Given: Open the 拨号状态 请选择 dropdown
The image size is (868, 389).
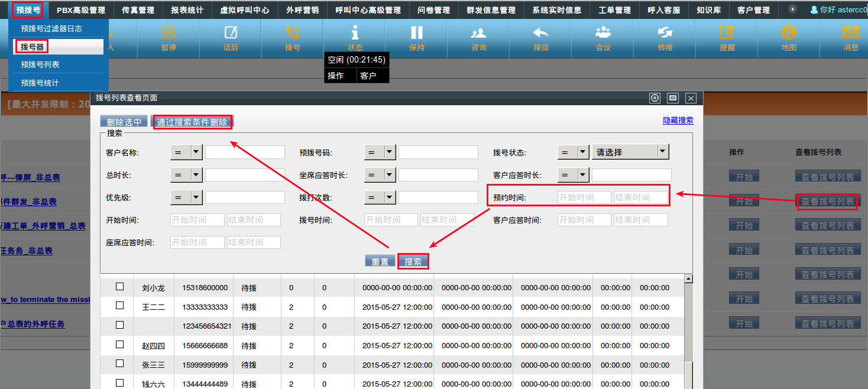Looking at the screenshot, I should coord(630,153).
